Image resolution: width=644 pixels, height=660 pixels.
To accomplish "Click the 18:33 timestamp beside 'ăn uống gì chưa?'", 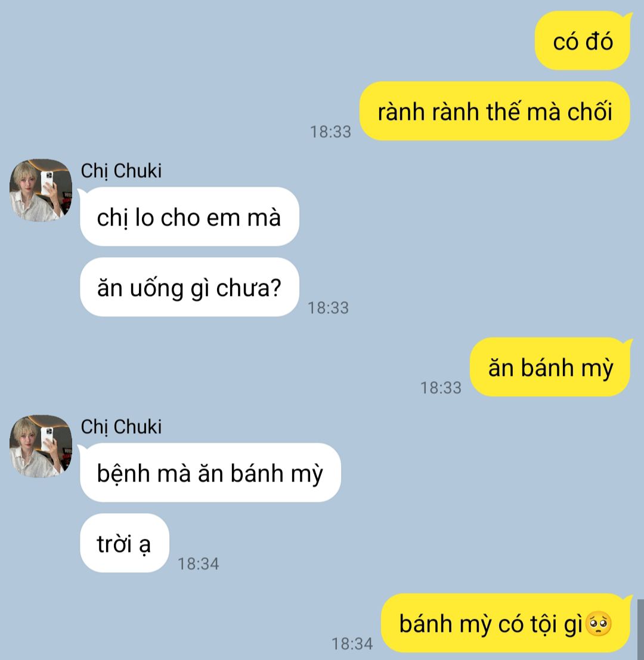I will (x=328, y=308).
